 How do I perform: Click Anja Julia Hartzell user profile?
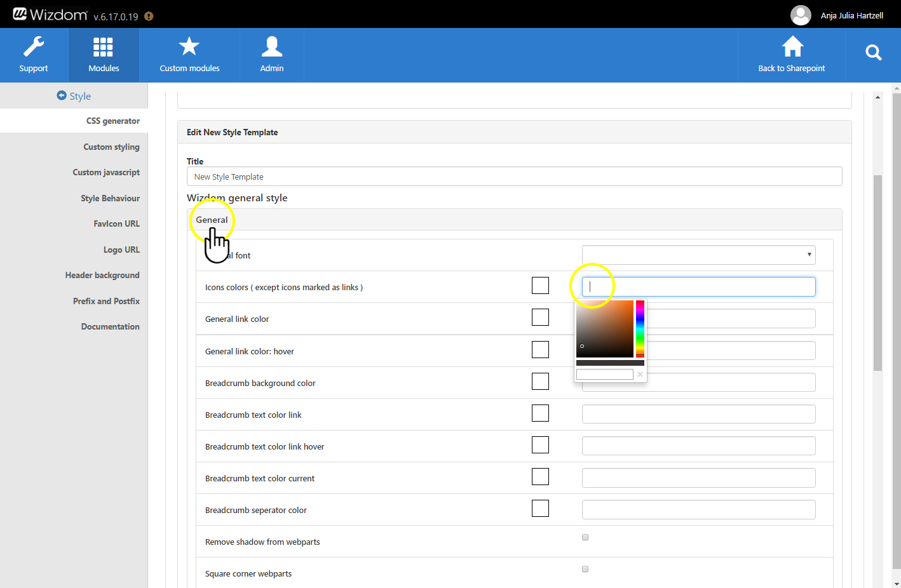(x=851, y=15)
